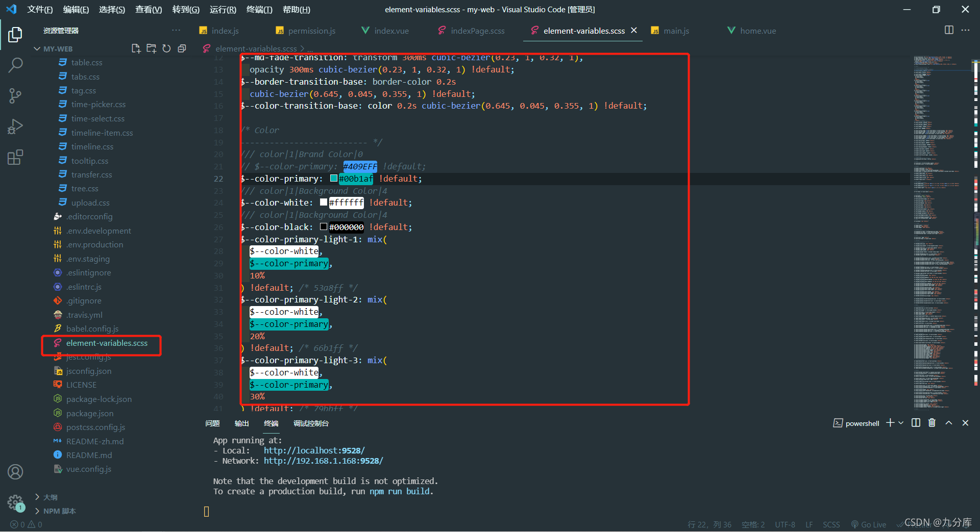This screenshot has height=532, width=980.
Task: Show the 问题 problems panel tab
Action: coord(212,423)
